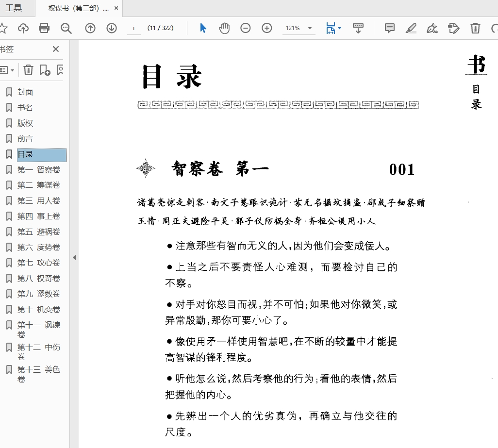Screen dimensions: 498x448
Task: Delete the selected bookmark using the trash icon
Action: [29, 70]
